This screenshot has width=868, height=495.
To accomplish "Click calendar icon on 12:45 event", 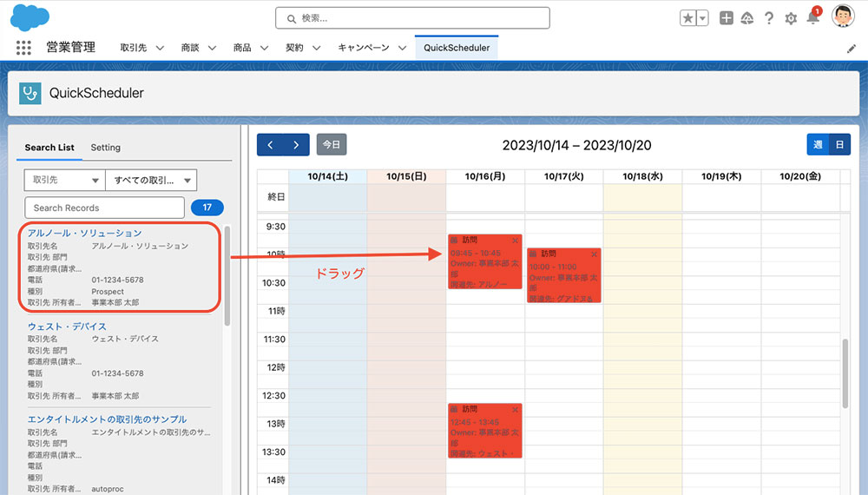I will click(x=454, y=409).
